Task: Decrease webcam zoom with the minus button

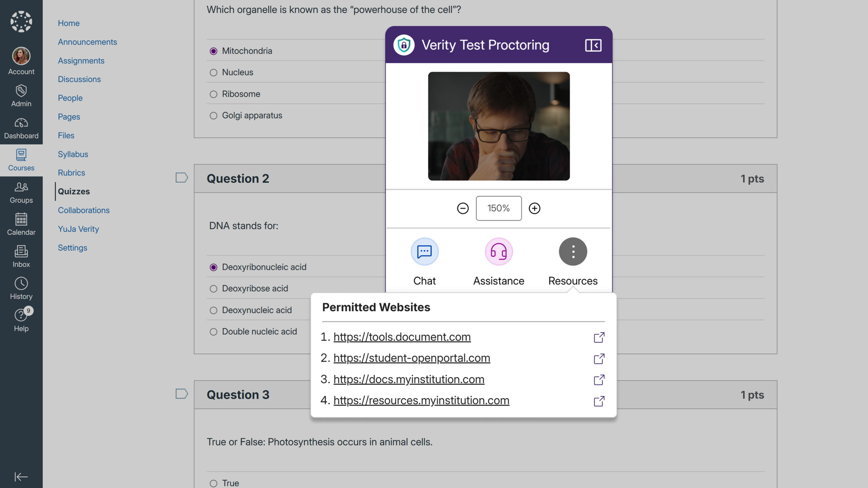Action: point(462,208)
